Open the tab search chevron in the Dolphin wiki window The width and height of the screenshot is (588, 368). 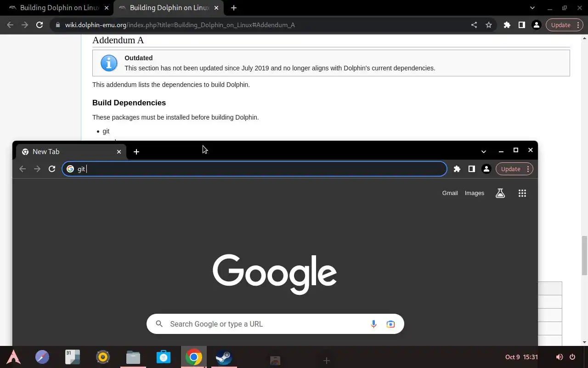tap(532, 8)
